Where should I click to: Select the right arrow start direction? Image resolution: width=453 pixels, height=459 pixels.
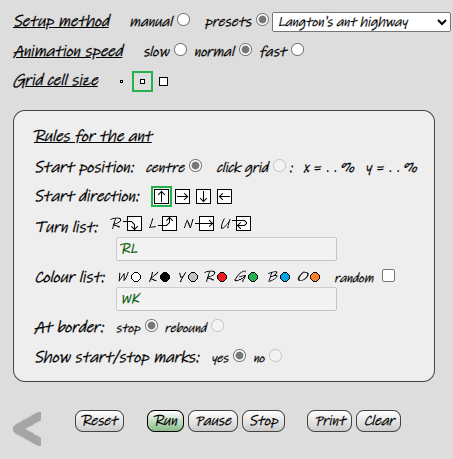click(x=182, y=196)
